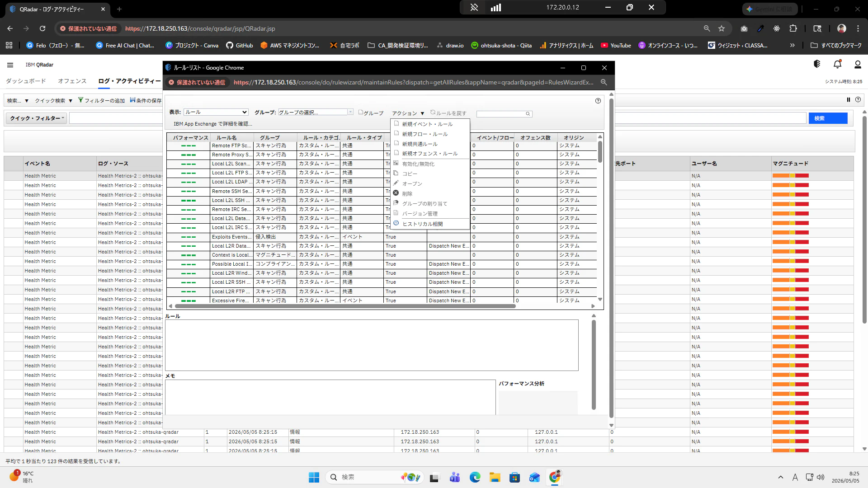Open the Chrome extensions puzzle icon
This screenshot has width=868, height=488.
point(793,28)
